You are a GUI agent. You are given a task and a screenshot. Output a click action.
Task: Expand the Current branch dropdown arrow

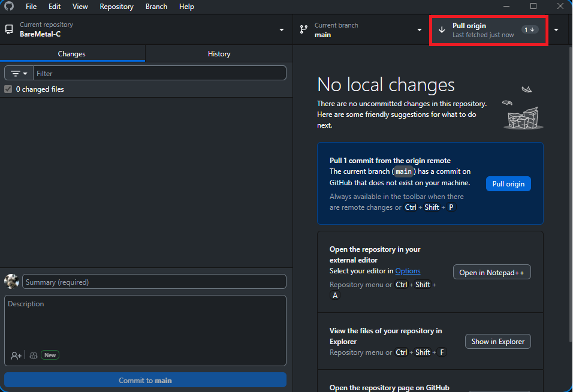(x=420, y=30)
